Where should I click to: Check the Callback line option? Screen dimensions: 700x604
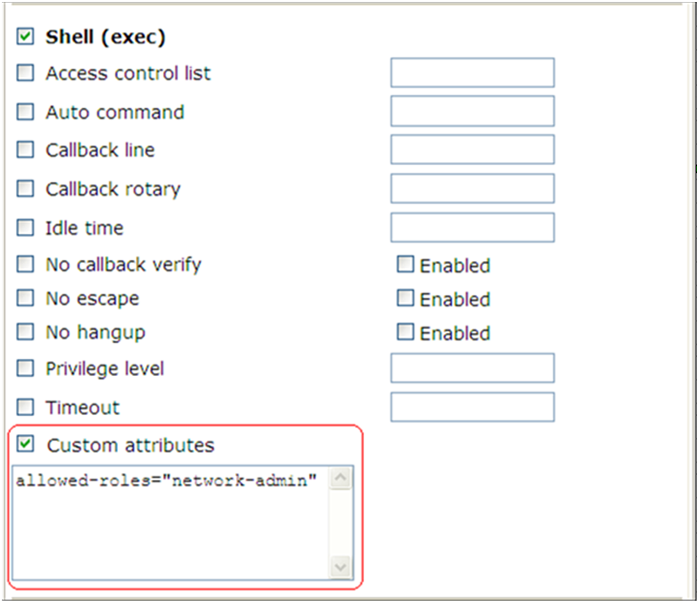25,150
